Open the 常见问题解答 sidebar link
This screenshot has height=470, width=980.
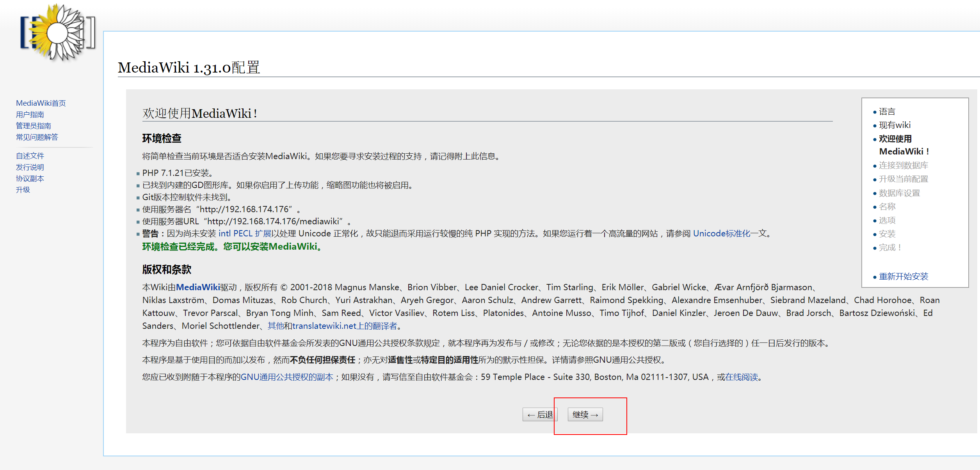[x=37, y=137]
